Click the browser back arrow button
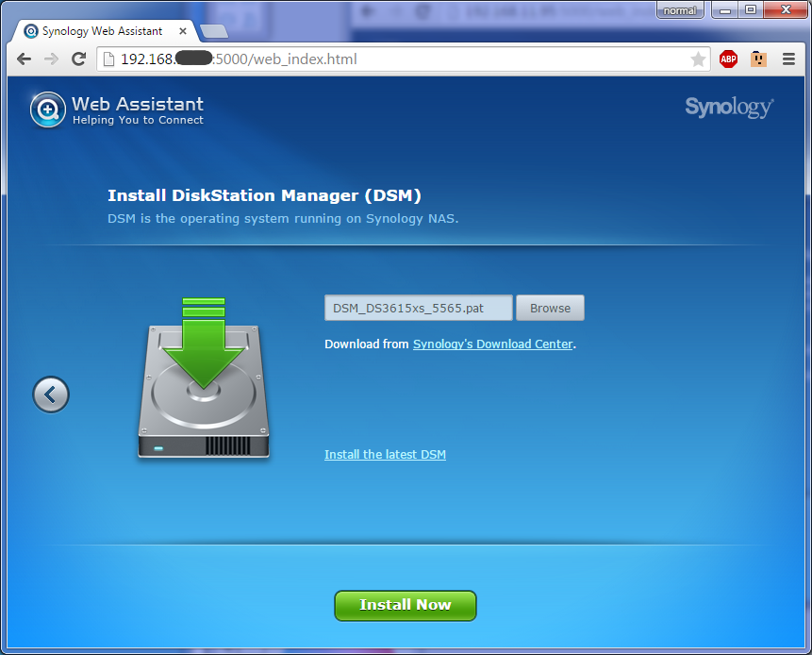The image size is (812, 655). tap(25, 59)
